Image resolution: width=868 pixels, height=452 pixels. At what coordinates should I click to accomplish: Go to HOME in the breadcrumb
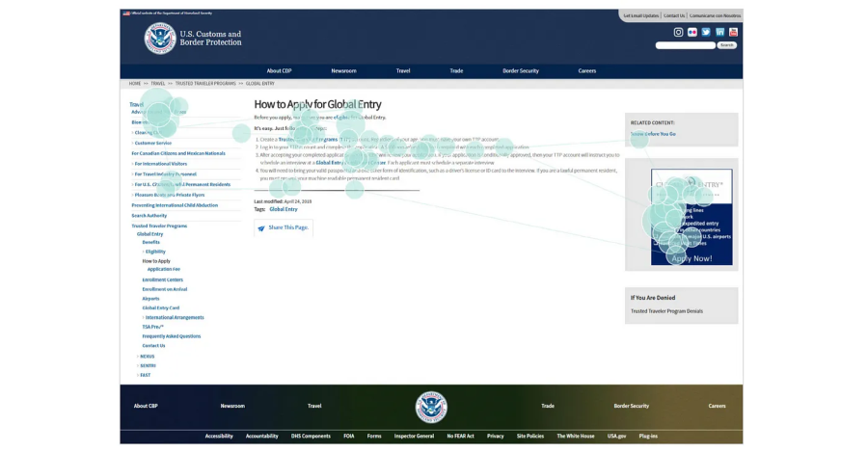point(134,84)
